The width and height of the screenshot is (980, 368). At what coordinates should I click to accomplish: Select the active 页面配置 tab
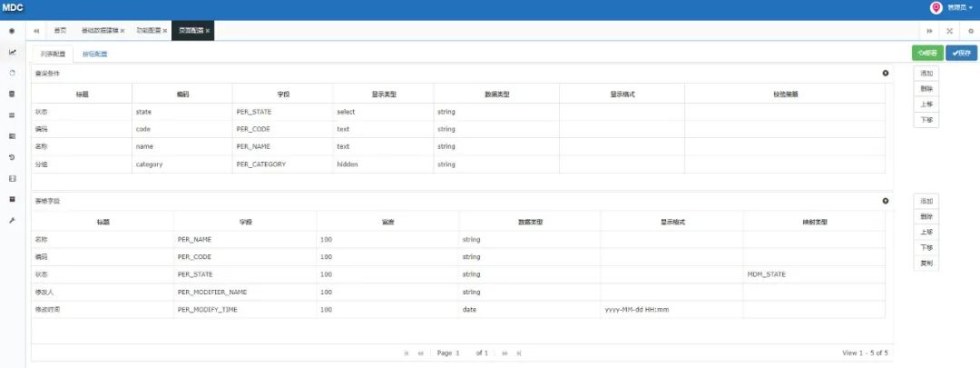[191, 30]
